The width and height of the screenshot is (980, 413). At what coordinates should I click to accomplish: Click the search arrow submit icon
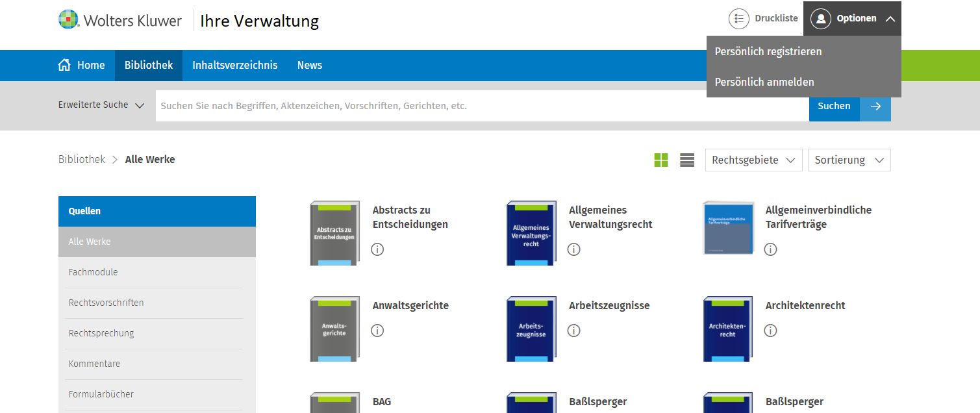[875, 106]
